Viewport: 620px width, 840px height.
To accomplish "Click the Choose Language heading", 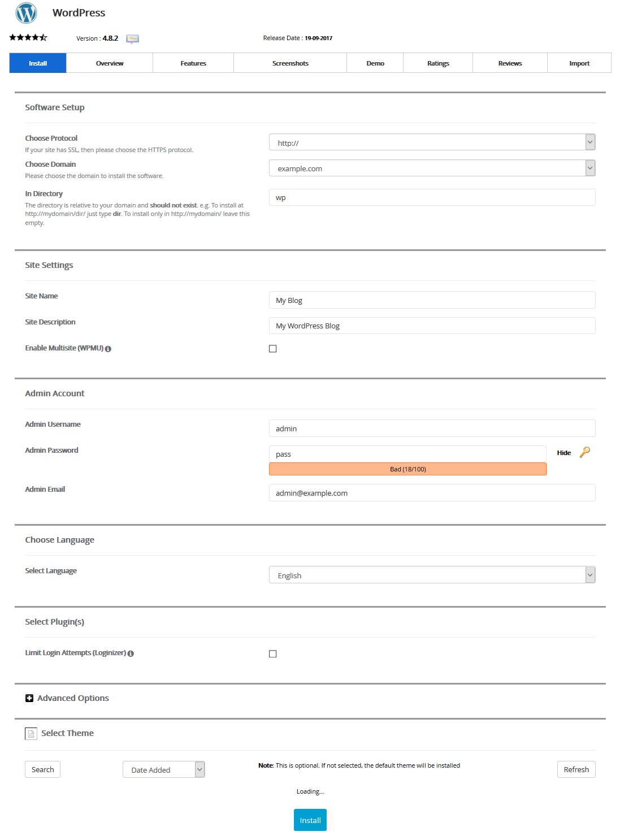I will pos(60,540).
